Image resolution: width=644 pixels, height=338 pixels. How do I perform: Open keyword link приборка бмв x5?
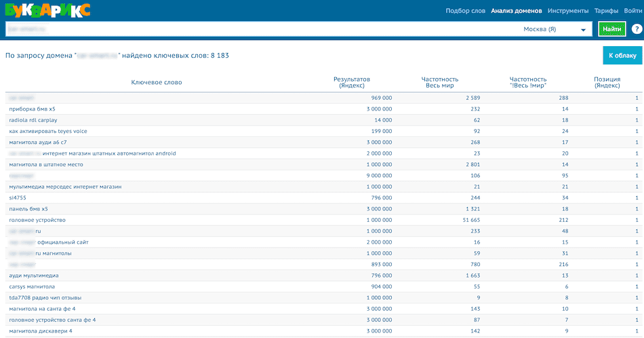[x=32, y=109]
